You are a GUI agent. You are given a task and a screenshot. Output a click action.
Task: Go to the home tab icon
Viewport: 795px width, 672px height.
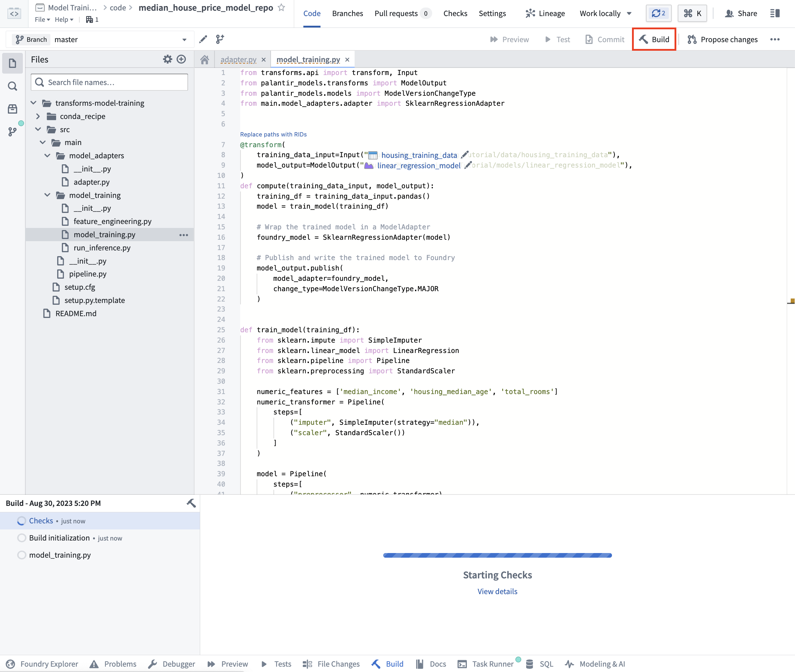click(205, 59)
